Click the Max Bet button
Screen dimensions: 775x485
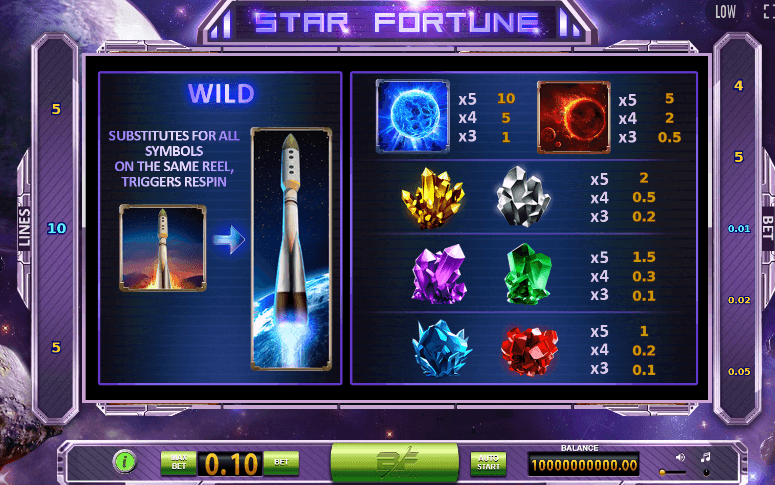(178, 463)
